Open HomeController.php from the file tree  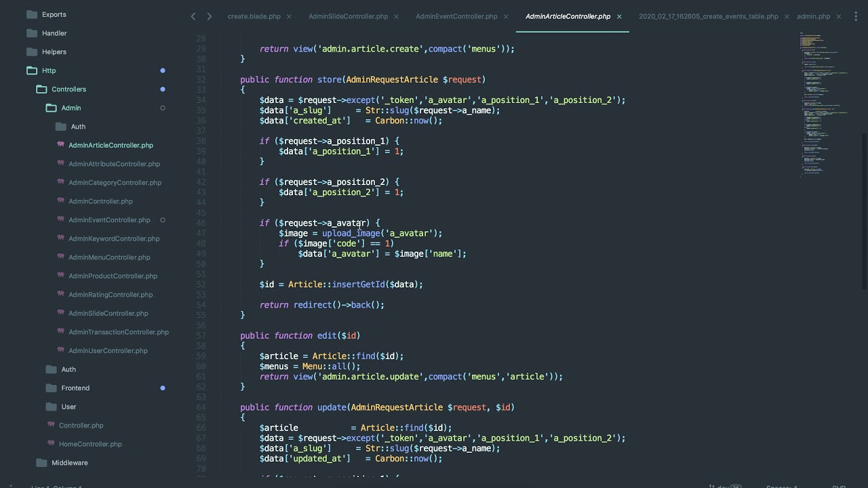[90, 444]
